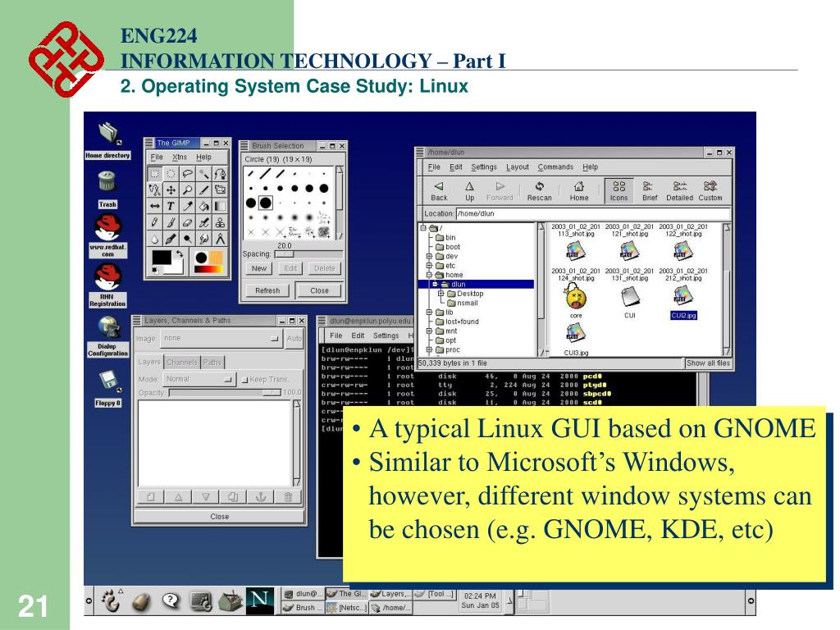Open the GNOME foot main menu
840x630 pixels.
(111, 601)
